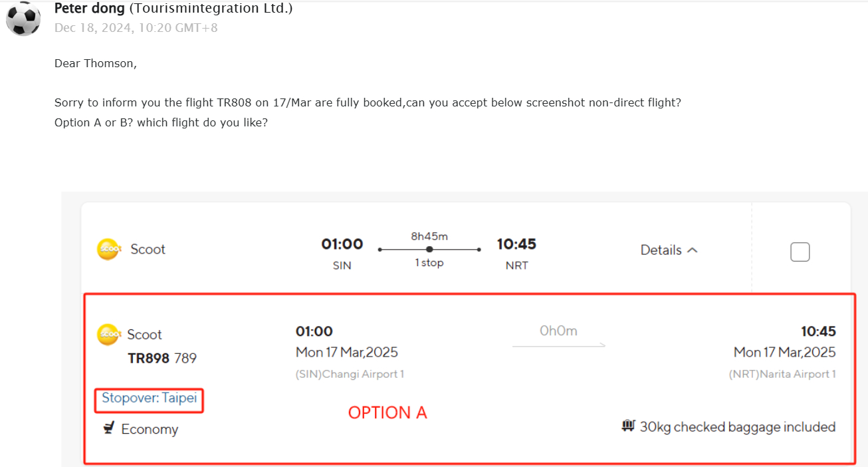Select flight number TR898

[148, 359]
